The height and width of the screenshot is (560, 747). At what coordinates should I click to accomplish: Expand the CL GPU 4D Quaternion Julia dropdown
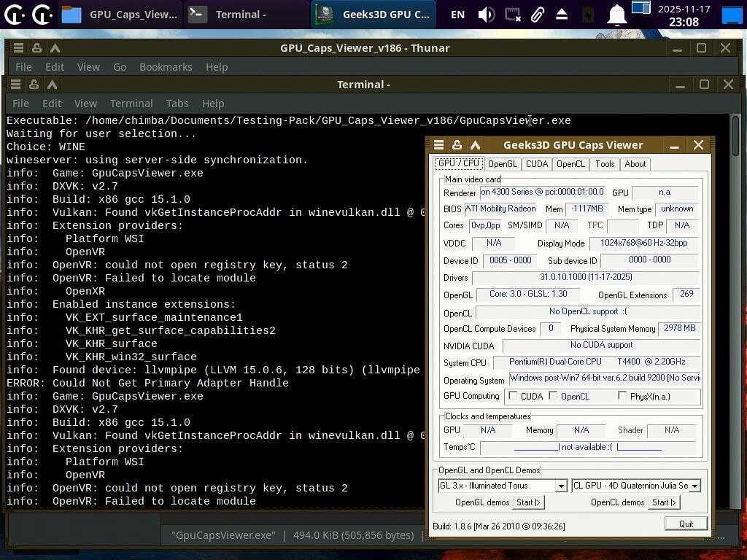tap(695, 486)
